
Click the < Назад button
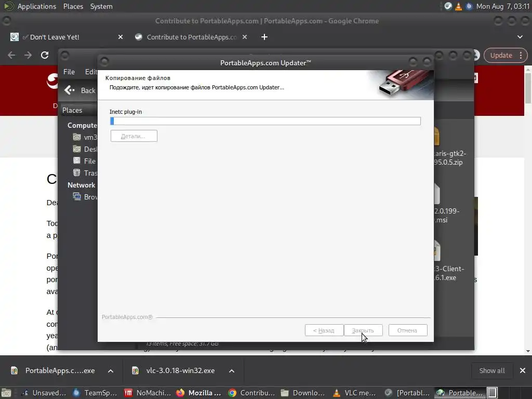point(324,330)
